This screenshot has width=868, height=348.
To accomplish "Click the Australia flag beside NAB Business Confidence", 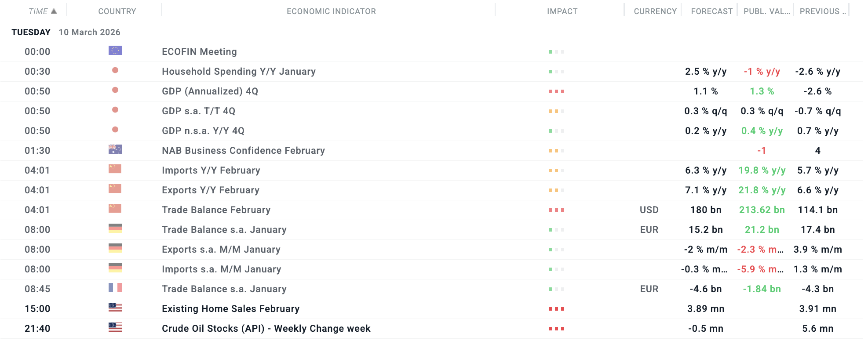I will coord(115,150).
